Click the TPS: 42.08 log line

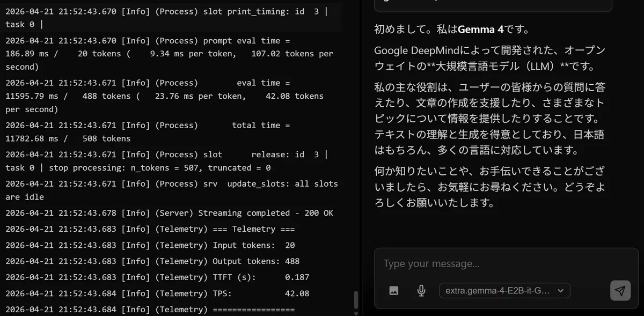click(x=157, y=293)
